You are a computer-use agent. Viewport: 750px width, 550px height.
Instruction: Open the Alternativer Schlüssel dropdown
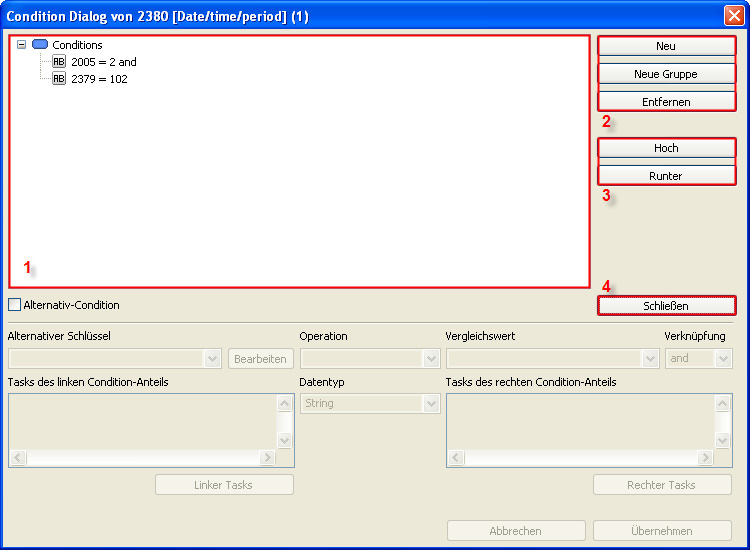tap(212, 359)
